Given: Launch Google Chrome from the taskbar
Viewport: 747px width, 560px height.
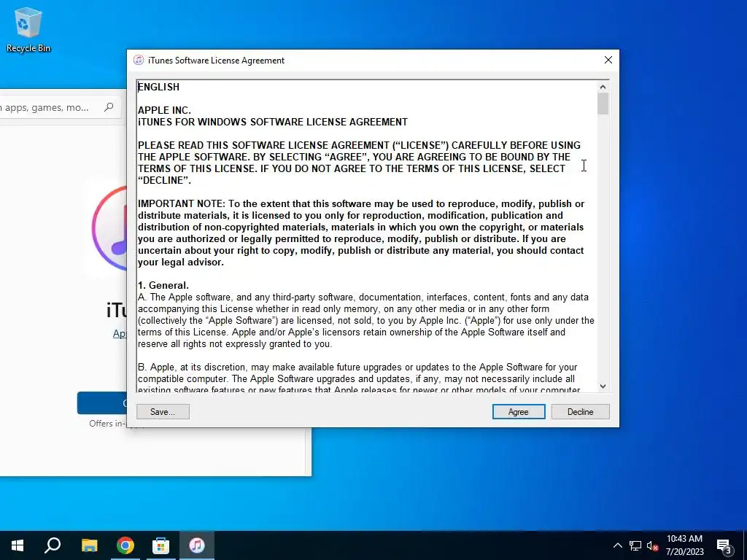Looking at the screenshot, I should [125, 545].
